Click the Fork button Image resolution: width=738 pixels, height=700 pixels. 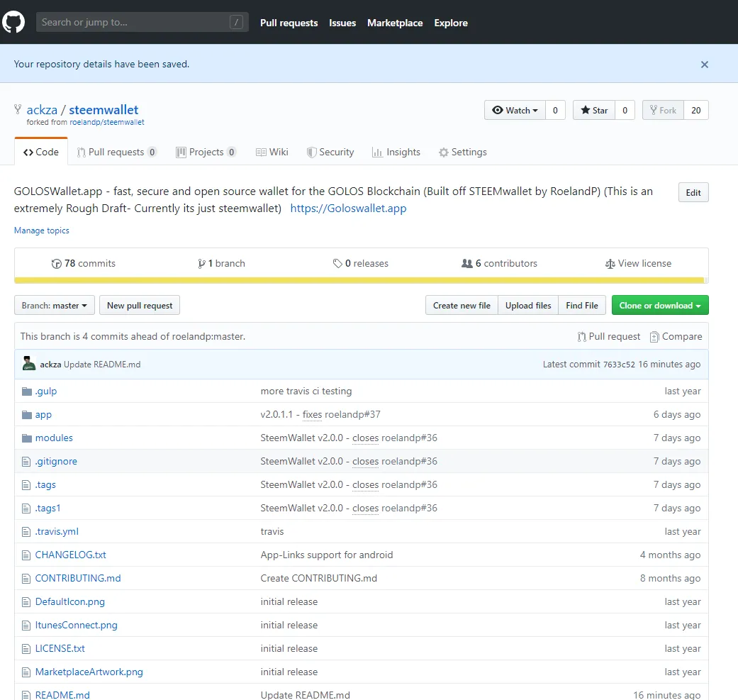[x=663, y=110]
